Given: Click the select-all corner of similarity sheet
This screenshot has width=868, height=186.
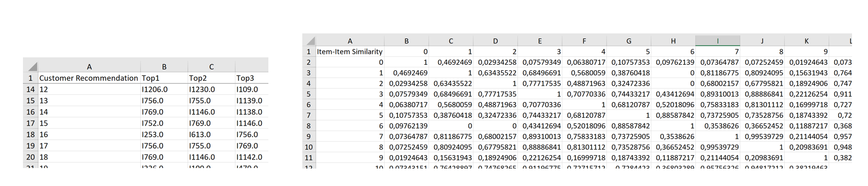Looking at the screenshot, I should (308, 41).
